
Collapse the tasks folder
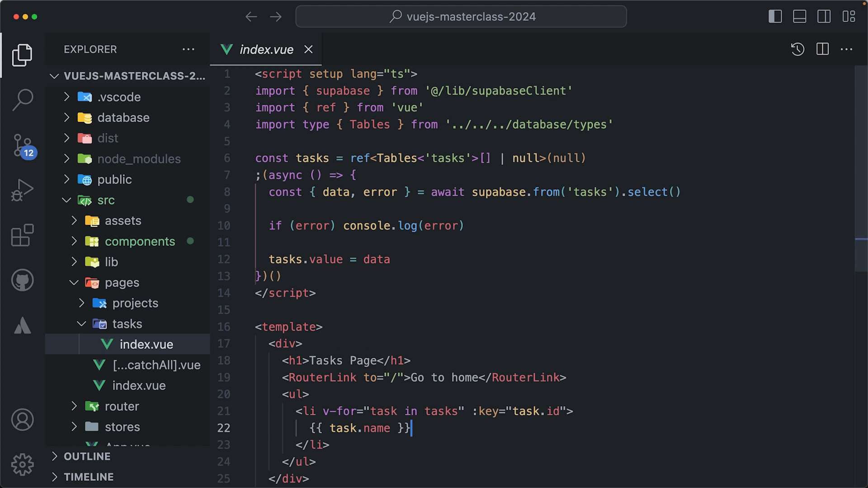127,324
